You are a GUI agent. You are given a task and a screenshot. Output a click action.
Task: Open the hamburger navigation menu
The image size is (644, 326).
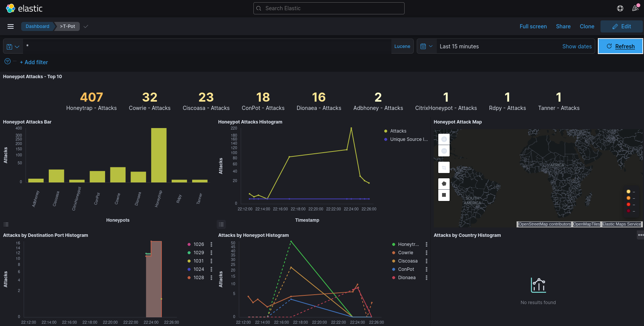[x=11, y=26]
